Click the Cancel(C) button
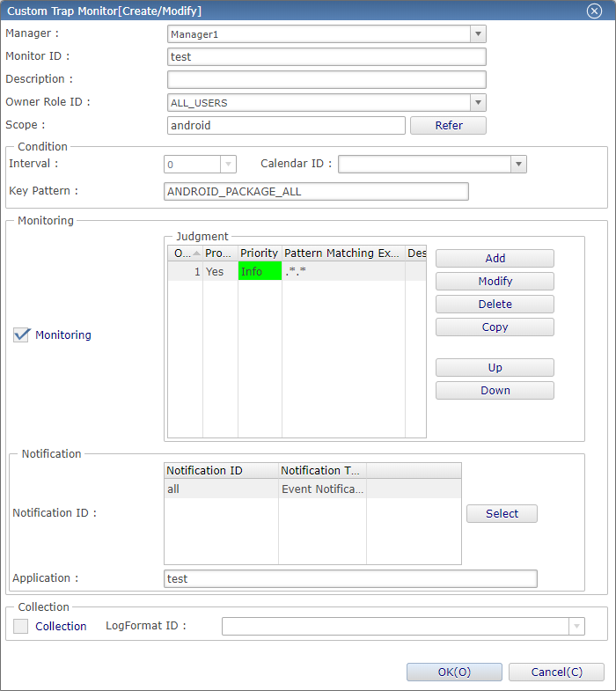 pos(556,672)
